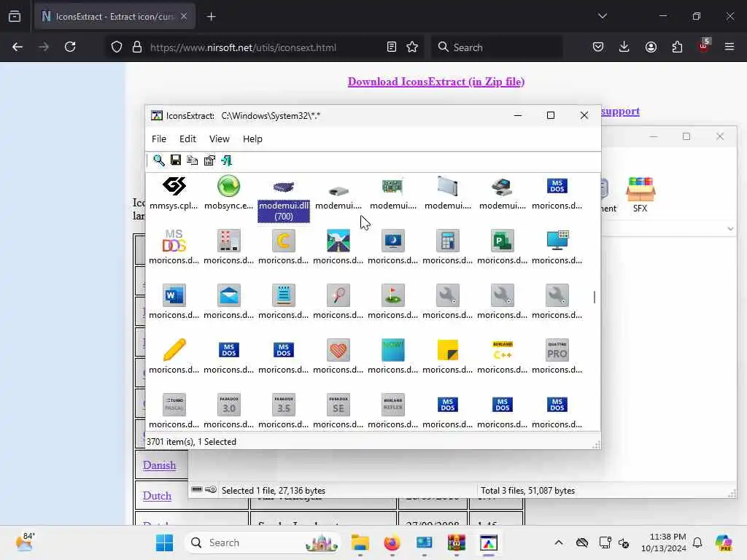Select the yellow pencil moricons icon
The height and width of the screenshot is (560, 747).
point(174,356)
